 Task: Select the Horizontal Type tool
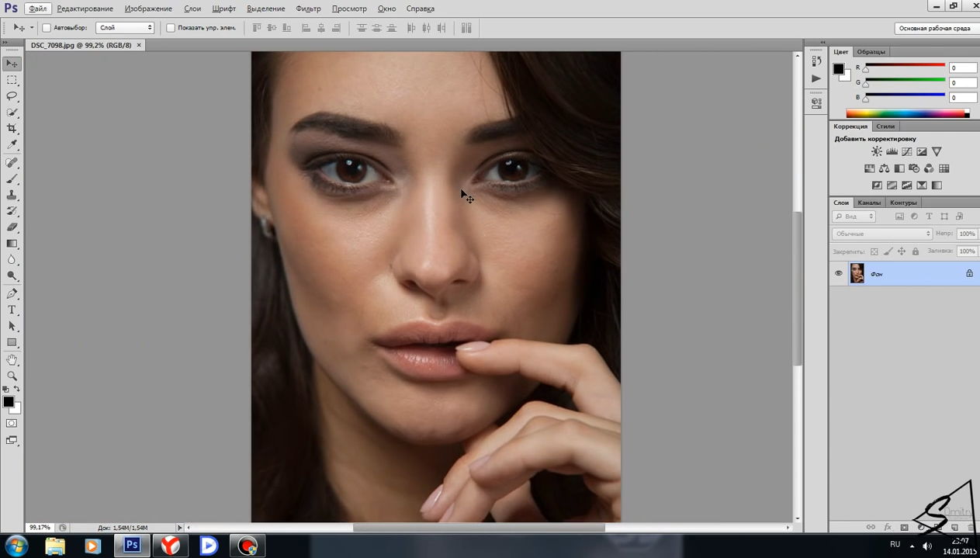[12, 310]
